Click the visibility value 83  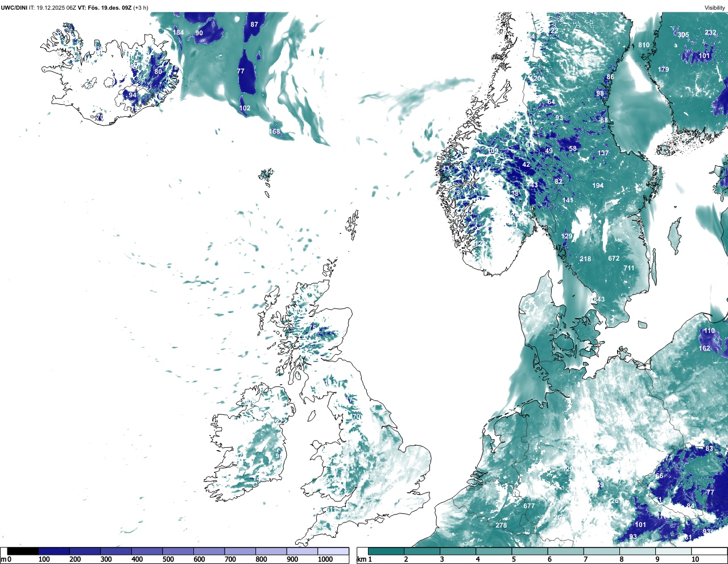pyautogui.click(x=709, y=448)
